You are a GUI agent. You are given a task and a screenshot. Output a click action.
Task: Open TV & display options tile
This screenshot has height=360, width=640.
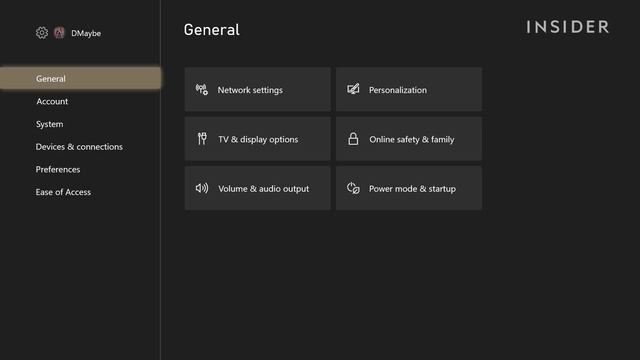coord(258,139)
